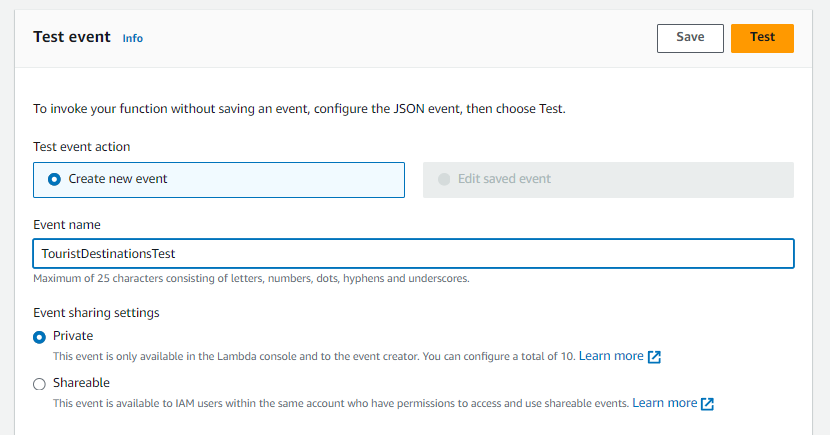
Task: Set event sharing to Private
Action: tap(40, 337)
